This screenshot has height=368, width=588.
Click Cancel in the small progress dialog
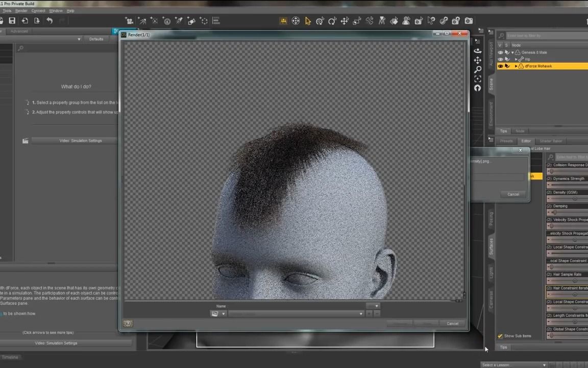[513, 195]
